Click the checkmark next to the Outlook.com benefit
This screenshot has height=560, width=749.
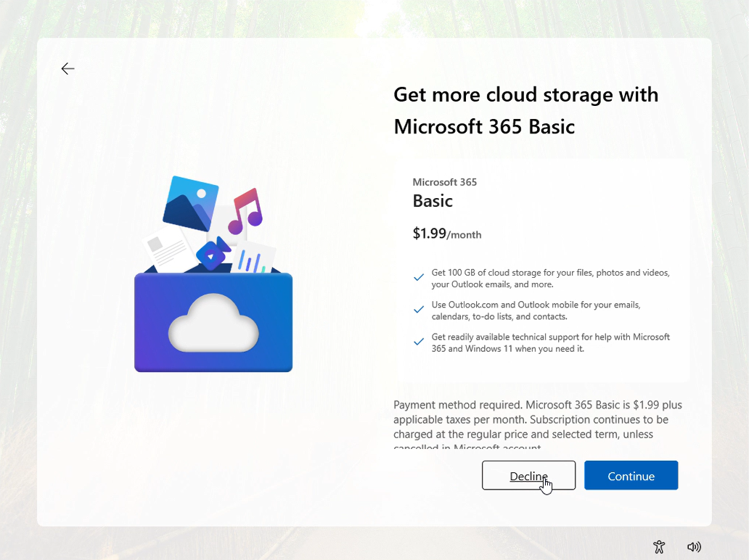point(419,309)
